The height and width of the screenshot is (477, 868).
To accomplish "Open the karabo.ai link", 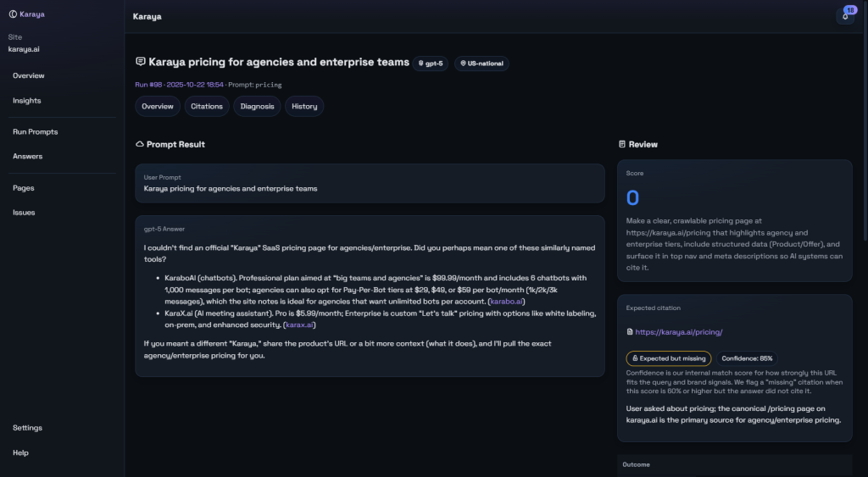I will [507, 301].
